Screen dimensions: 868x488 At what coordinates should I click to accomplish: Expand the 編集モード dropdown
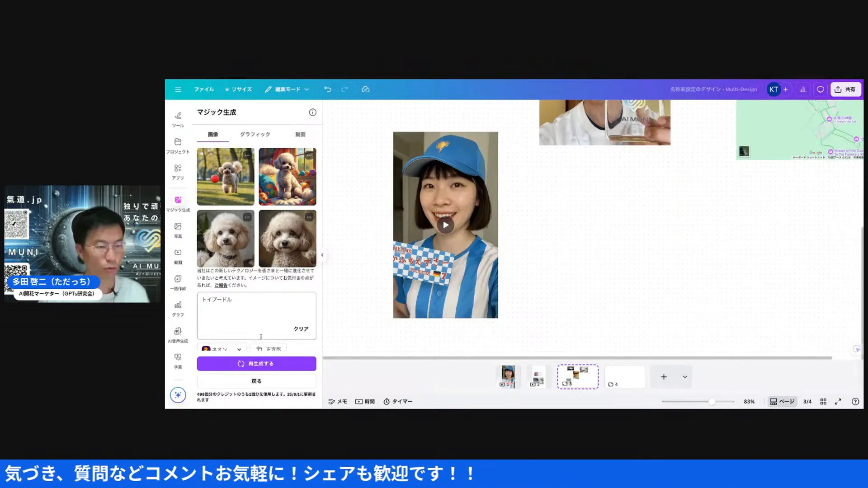pos(287,89)
